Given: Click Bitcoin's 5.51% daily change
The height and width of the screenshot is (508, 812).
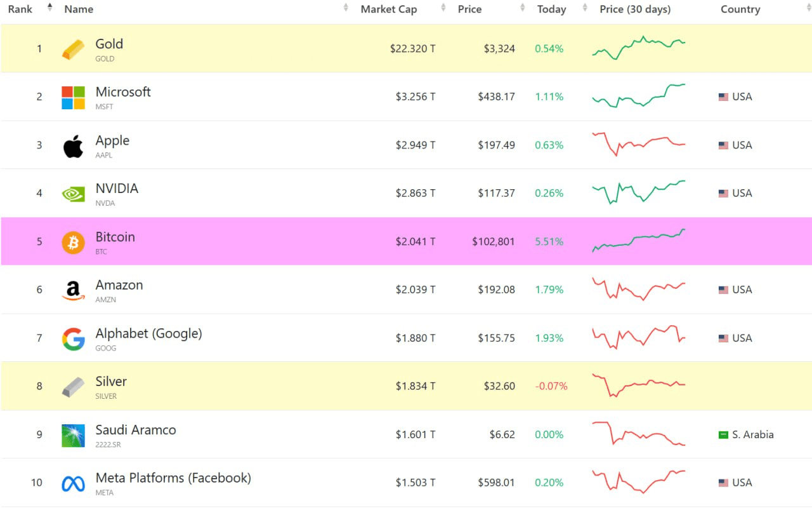Looking at the screenshot, I should point(549,242).
